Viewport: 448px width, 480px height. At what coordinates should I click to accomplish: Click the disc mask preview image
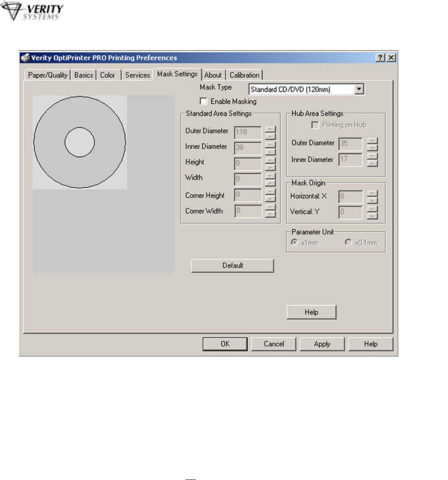(x=79, y=142)
